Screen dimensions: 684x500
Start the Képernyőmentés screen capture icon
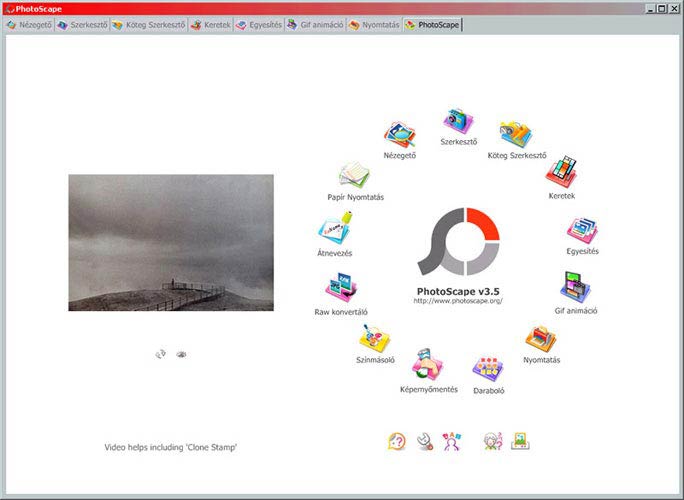[428, 365]
